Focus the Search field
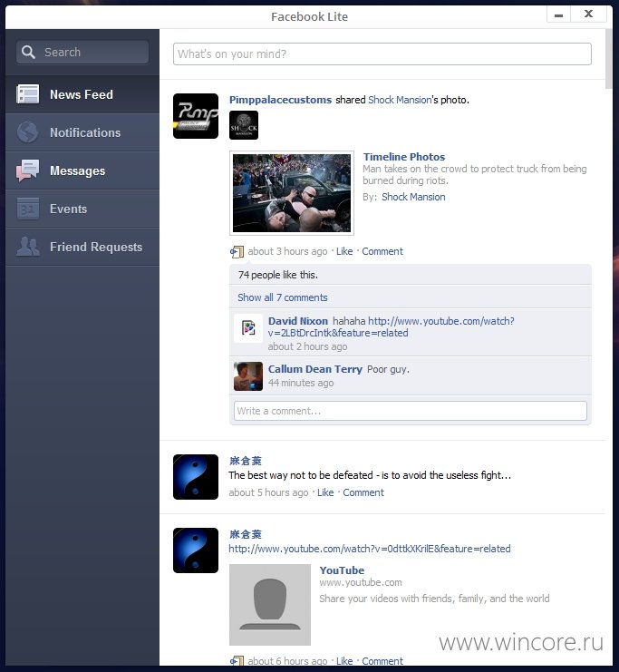This screenshot has width=619, height=672. (x=82, y=53)
